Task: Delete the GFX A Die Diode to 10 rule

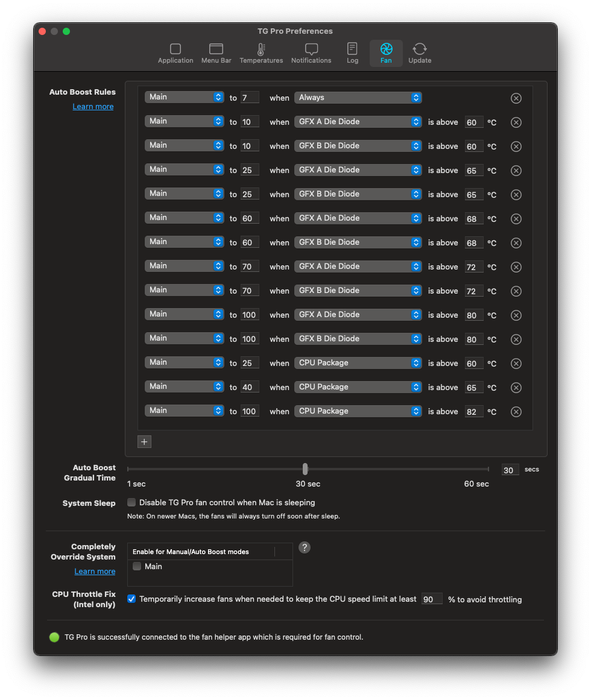Action: 516,122
